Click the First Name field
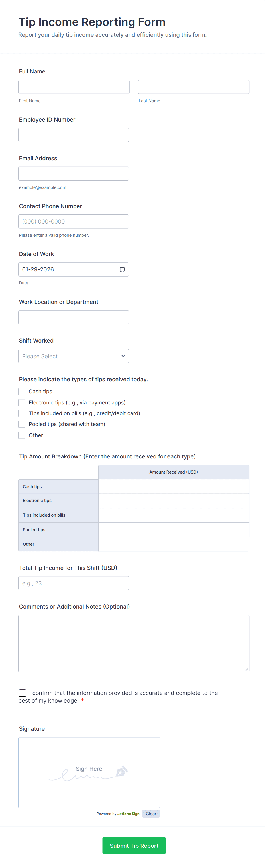Image resolution: width=265 pixels, height=868 pixels. (74, 87)
